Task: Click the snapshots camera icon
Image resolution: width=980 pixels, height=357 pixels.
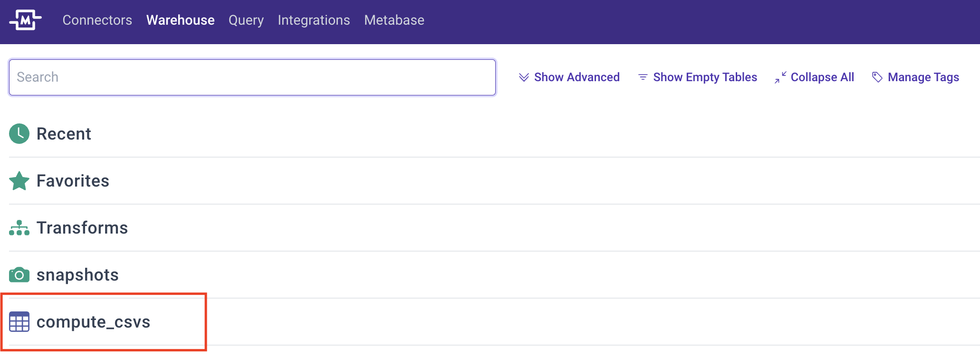Action: tap(19, 275)
